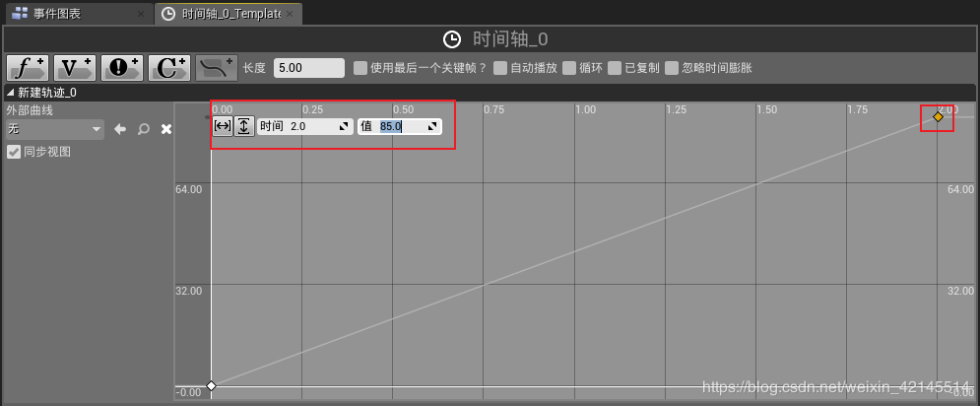980x406 pixels.
Task: Add an external curve track button
Action: (217, 68)
